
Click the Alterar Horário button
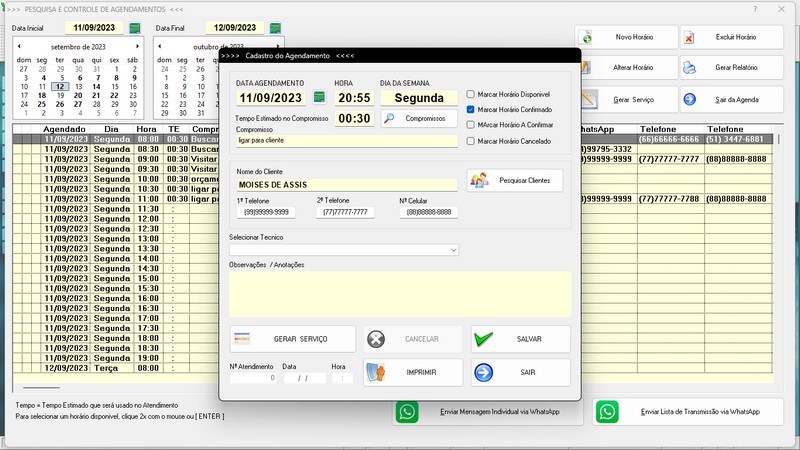coord(628,68)
